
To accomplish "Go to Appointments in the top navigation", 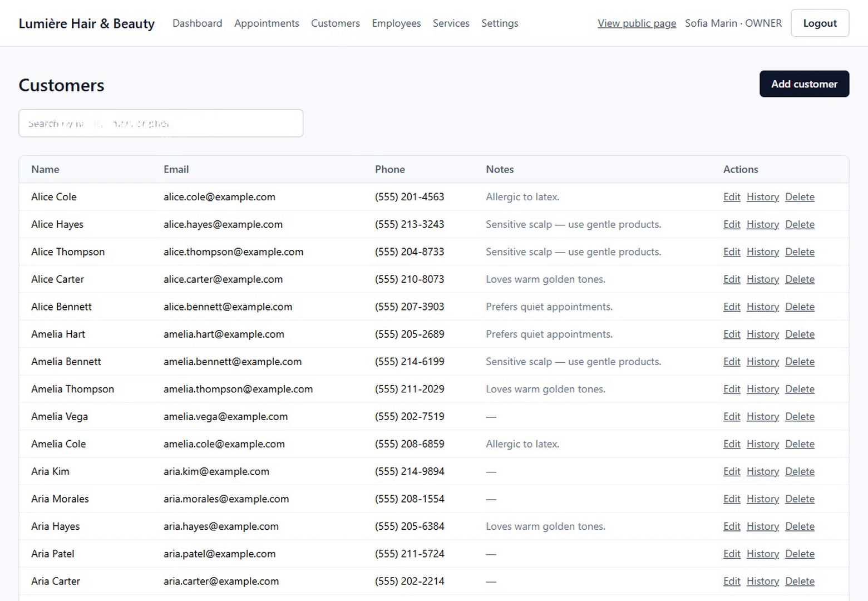I will 267,23.
